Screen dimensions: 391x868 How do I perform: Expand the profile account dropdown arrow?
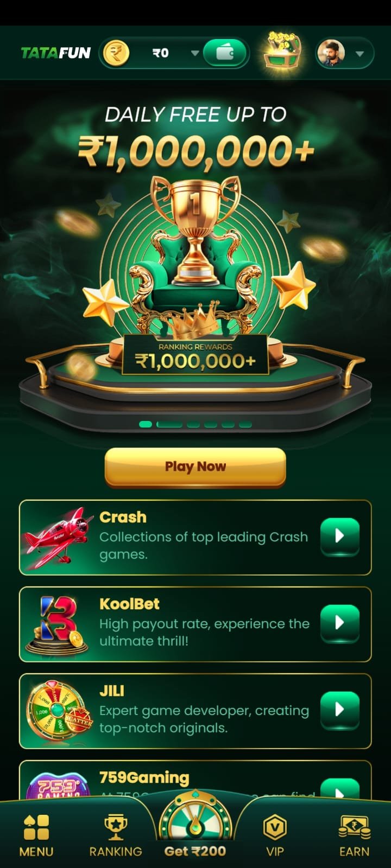pos(359,54)
